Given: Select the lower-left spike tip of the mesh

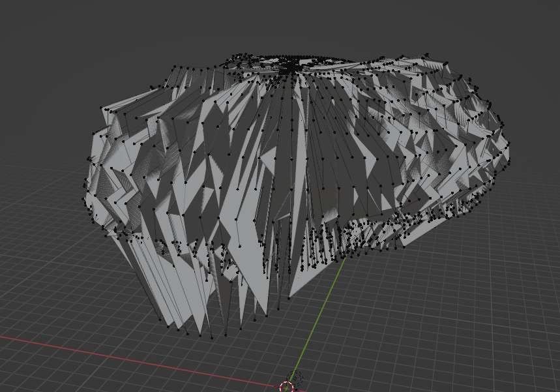Looking at the screenshot, I should point(160,320).
